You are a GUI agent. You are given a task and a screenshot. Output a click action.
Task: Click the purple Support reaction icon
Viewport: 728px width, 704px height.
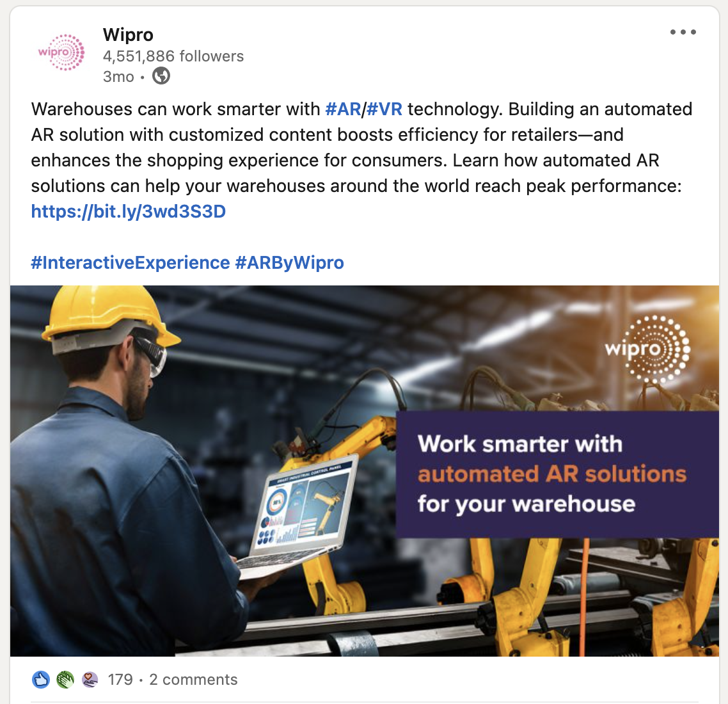tap(90, 680)
